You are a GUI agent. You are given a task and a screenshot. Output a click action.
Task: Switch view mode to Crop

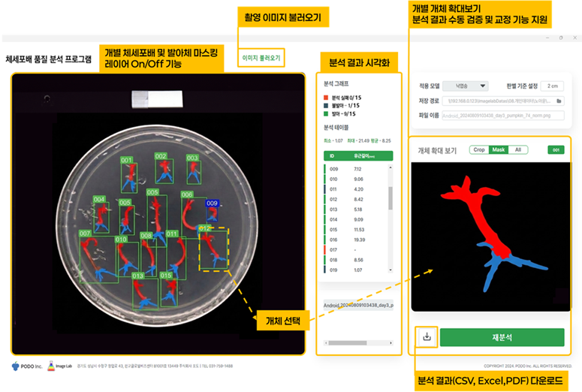click(x=479, y=149)
